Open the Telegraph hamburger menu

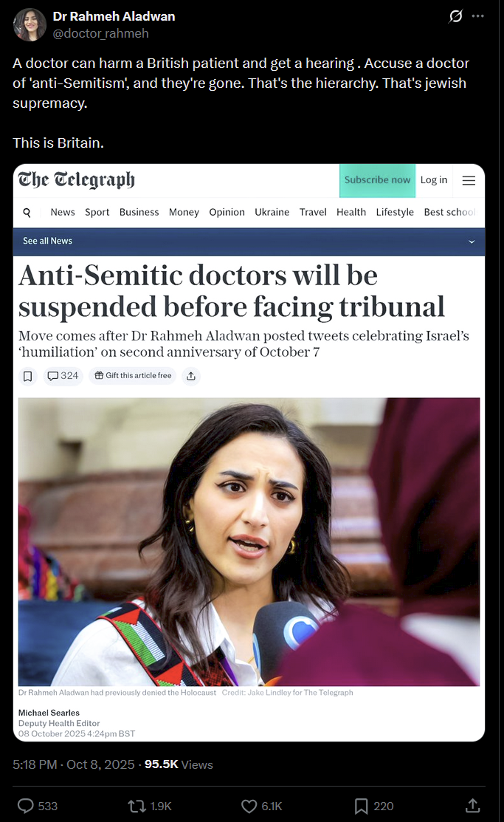469,180
